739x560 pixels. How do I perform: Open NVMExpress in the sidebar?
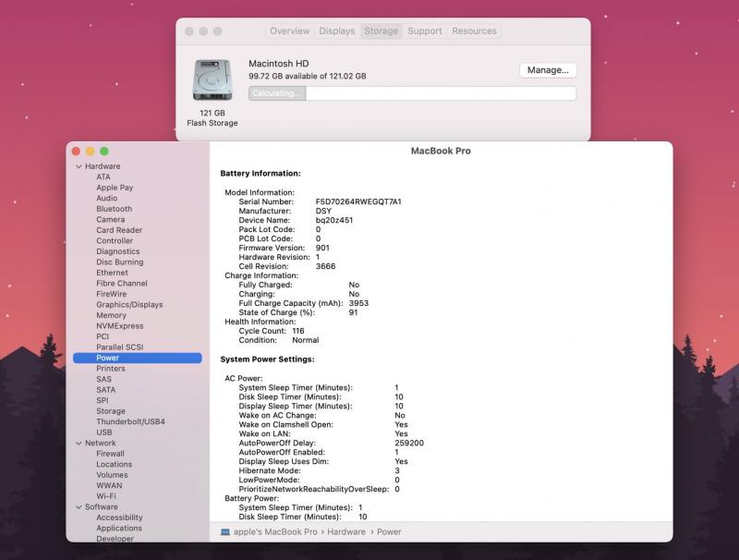pyautogui.click(x=120, y=326)
